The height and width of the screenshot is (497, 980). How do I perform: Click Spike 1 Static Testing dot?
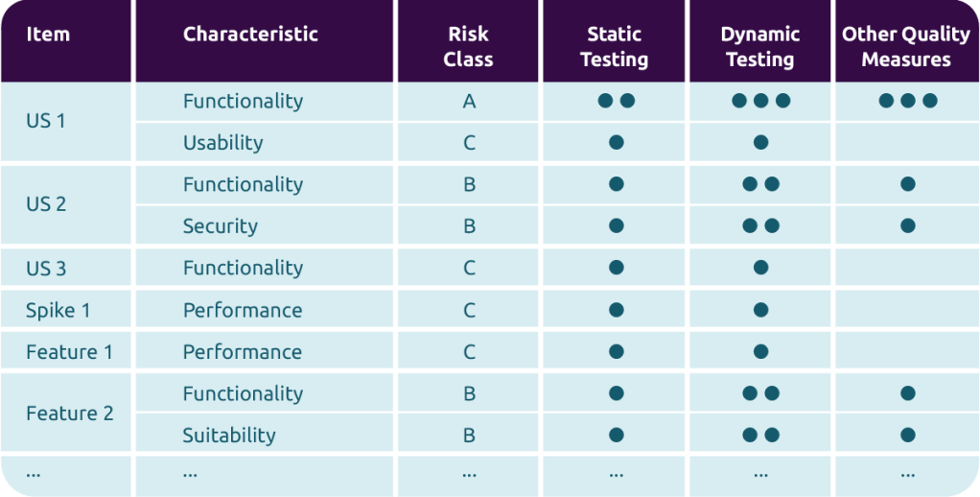pyautogui.click(x=616, y=310)
